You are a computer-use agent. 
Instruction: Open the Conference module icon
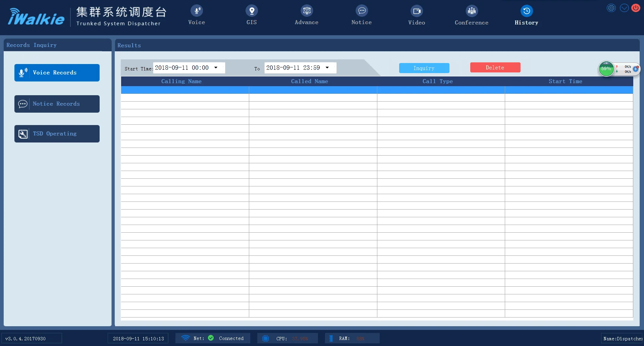click(472, 11)
